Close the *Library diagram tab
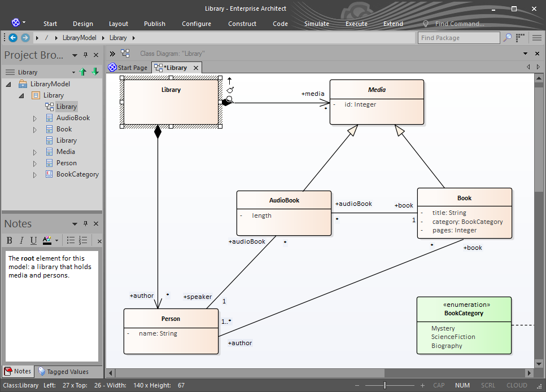 [x=196, y=68]
